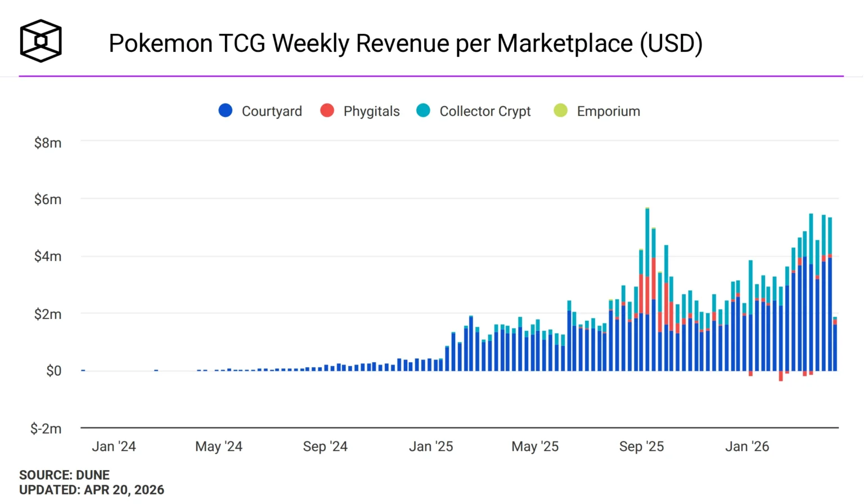Select the Jan '26 x-axis label

747,447
